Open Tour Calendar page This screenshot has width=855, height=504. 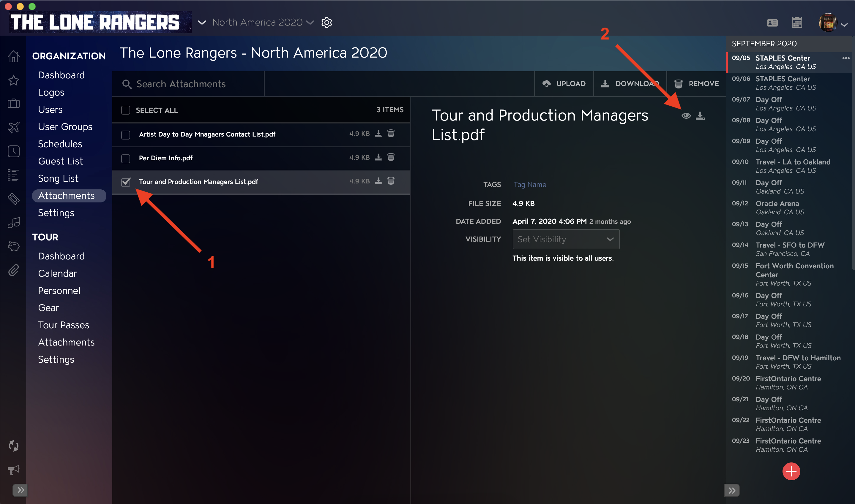[x=57, y=273]
